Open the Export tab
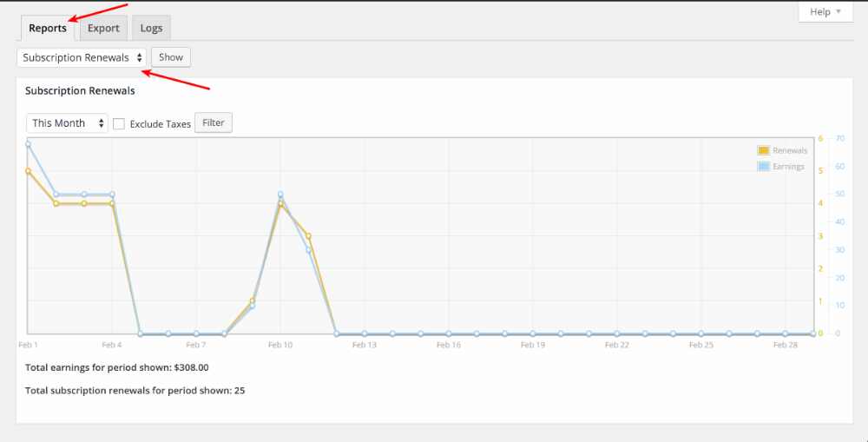The width and height of the screenshot is (868, 442). 103,28
